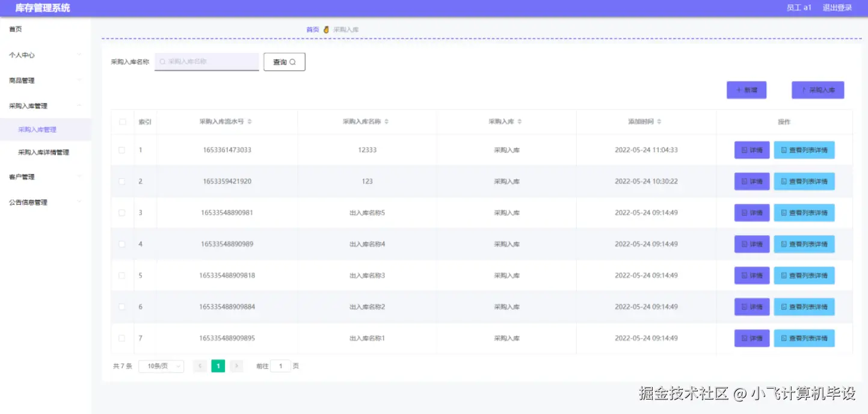Open 查看列表详情 for row 出入库名称5

tap(804, 212)
